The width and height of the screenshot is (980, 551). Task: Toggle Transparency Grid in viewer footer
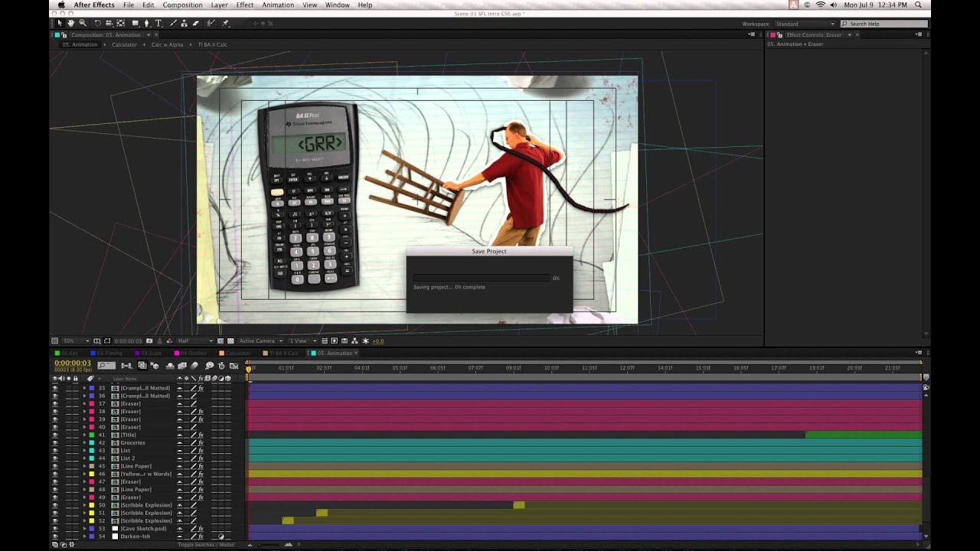(x=229, y=341)
